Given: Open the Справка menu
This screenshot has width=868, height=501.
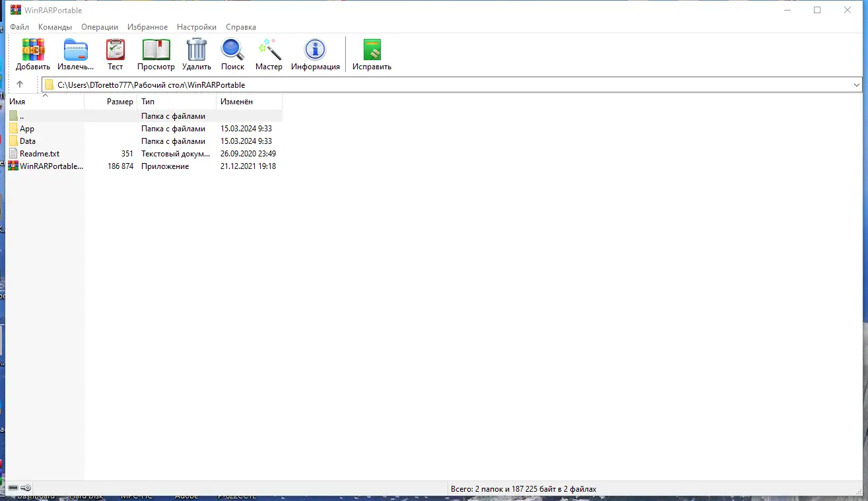Looking at the screenshot, I should 241,27.
